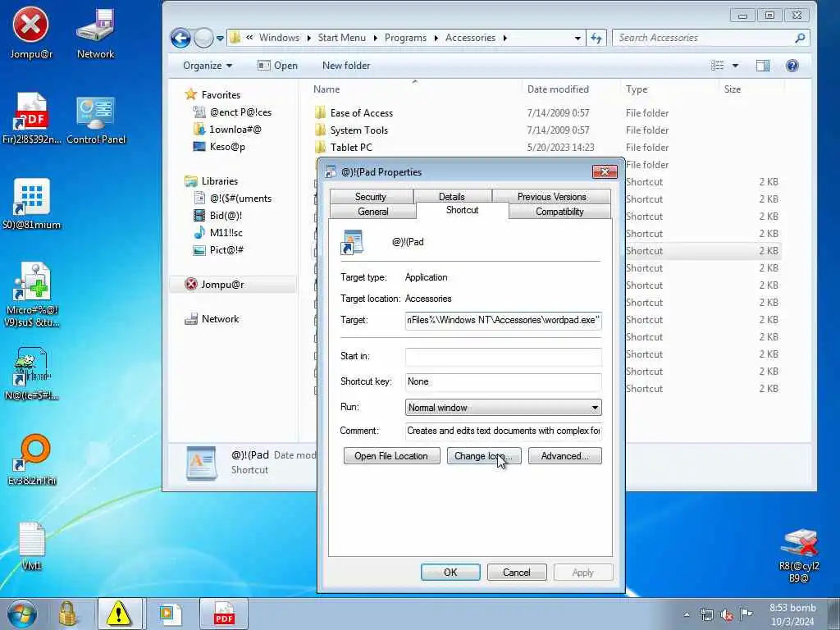Switch to the General tab

tap(373, 212)
